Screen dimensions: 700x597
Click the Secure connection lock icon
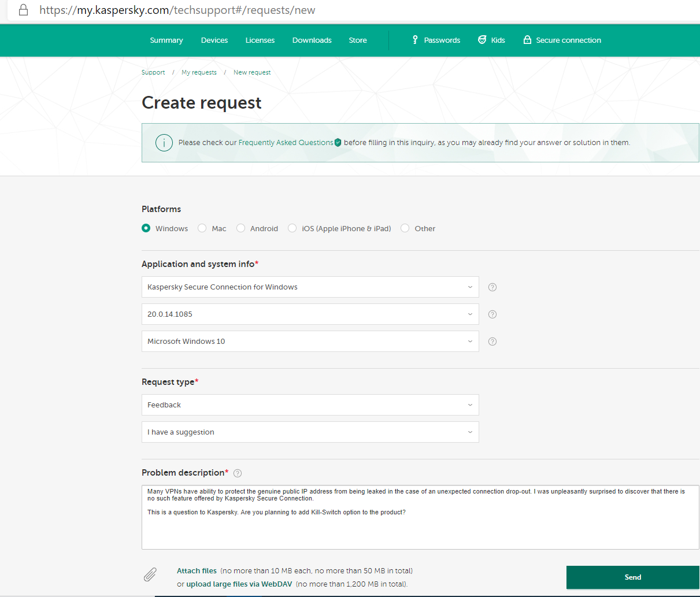527,40
